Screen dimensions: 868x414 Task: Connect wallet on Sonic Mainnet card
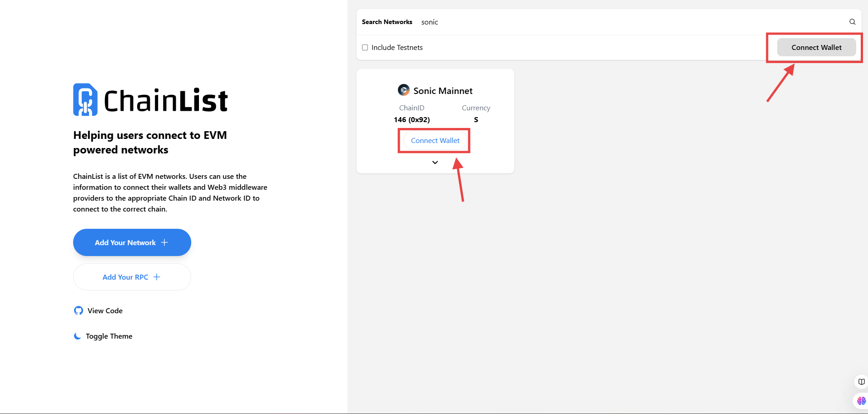(x=435, y=141)
